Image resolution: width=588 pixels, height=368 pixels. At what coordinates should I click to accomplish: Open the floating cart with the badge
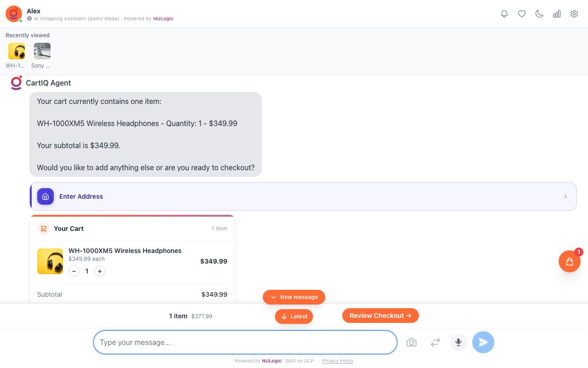coord(570,261)
